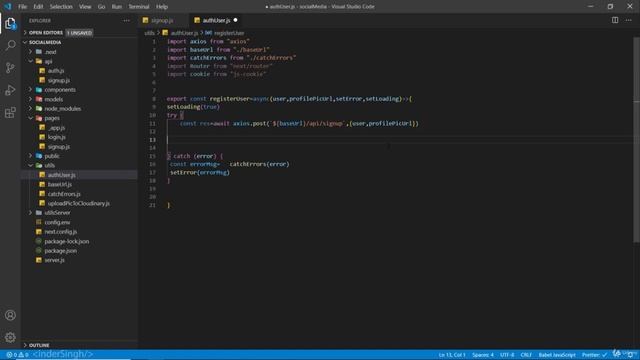Image resolution: width=640 pixels, height=360 pixels.
Task: Open _app.js in pages
Action: (x=56, y=127)
